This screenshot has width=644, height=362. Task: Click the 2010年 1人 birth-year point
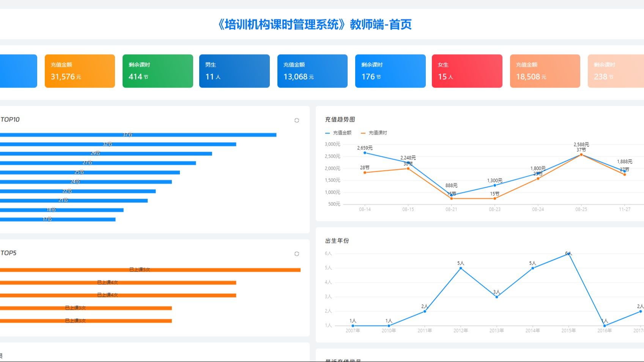coord(389,326)
